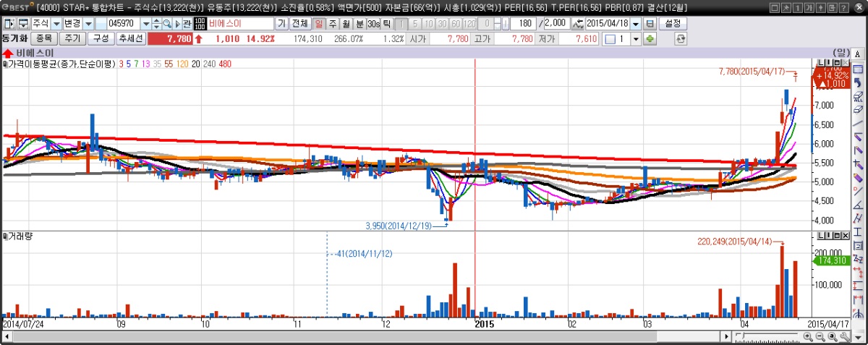Screen dimensions: 868x345
Task: Click the save (floppy disk) icon
Action: (650, 24)
